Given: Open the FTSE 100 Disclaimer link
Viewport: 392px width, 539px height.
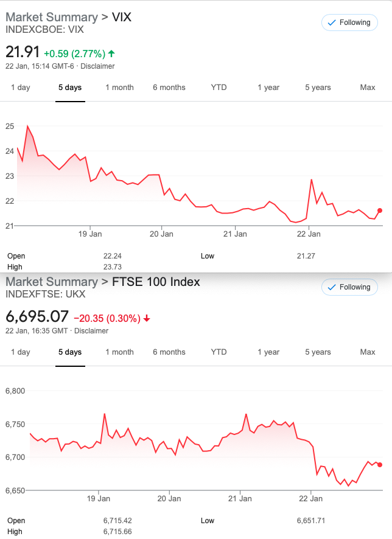Looking at the screenshot, I should 91,331.
